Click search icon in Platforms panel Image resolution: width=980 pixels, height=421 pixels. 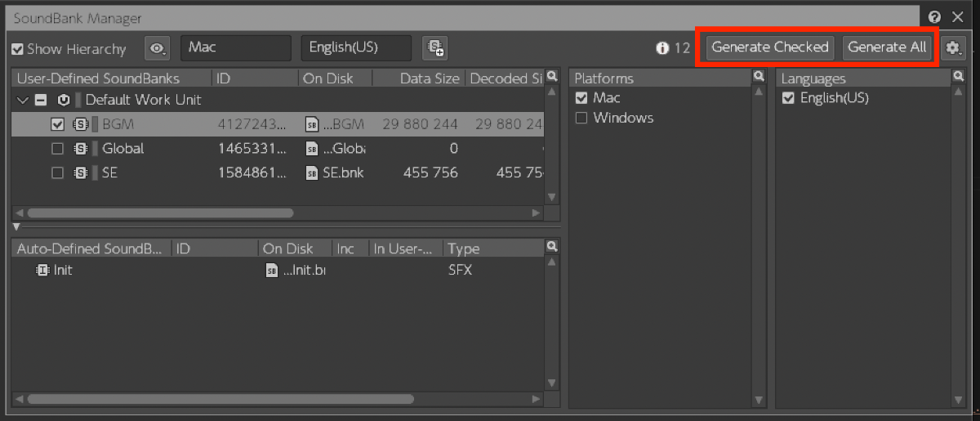759,77
